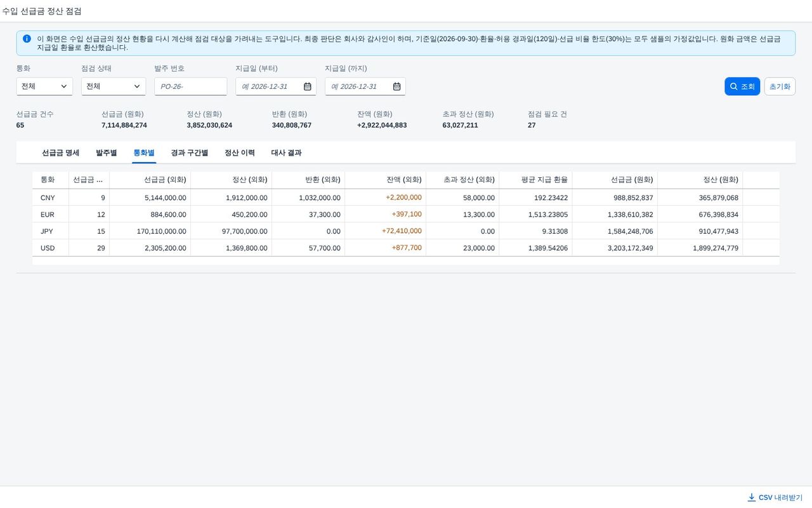The image size is (812, 508).
Task: Click the 평균 지급 환율 column header
Action: tap(535, 180)
